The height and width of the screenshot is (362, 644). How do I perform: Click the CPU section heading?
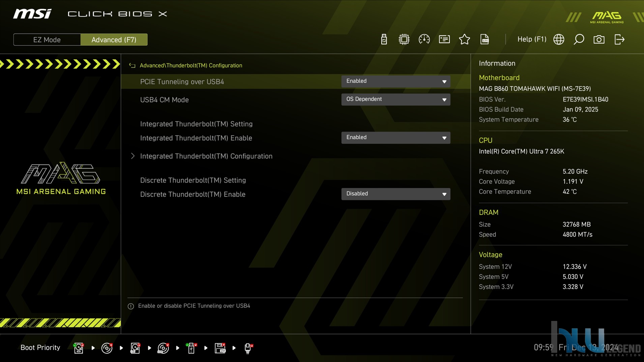(x=485, y=140)
